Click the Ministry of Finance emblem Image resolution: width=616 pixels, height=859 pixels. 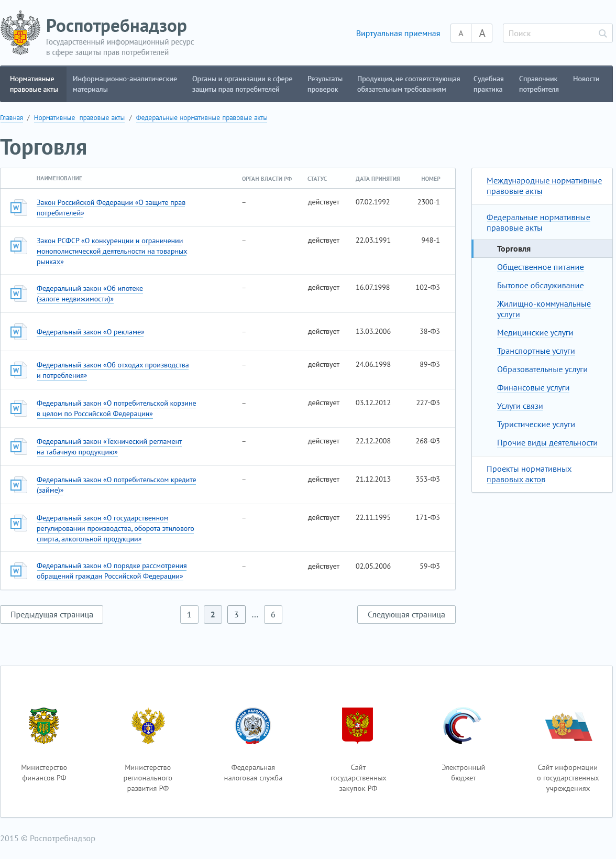(x=44, y=725)
